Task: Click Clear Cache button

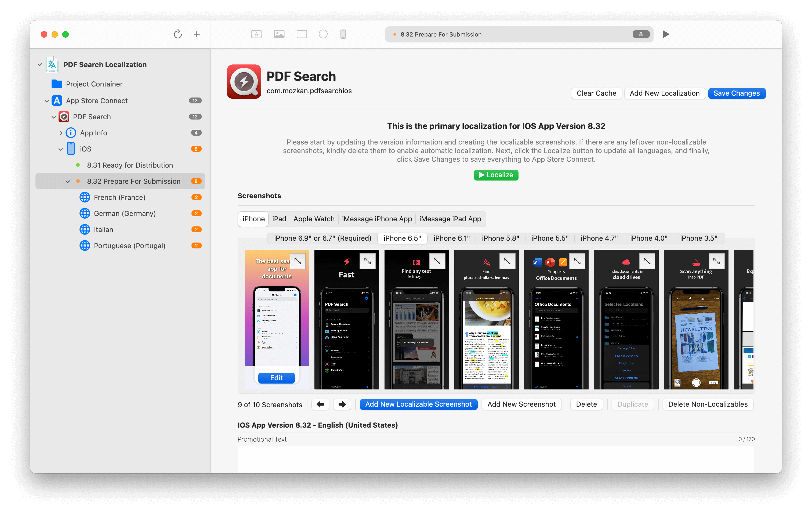Action: pyautogui.click(x=596, y=93)
